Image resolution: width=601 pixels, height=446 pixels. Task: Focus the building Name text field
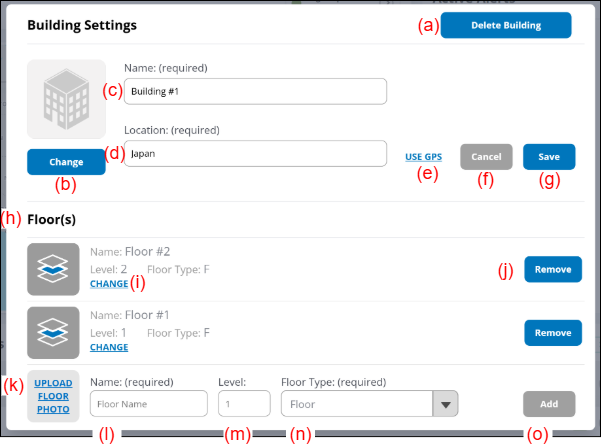click(256, 91)
